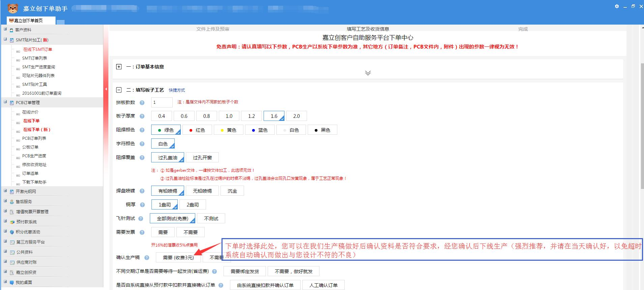
Task: Collapse 二：填写板子工艺 section minus box
Action: point(119,90)
